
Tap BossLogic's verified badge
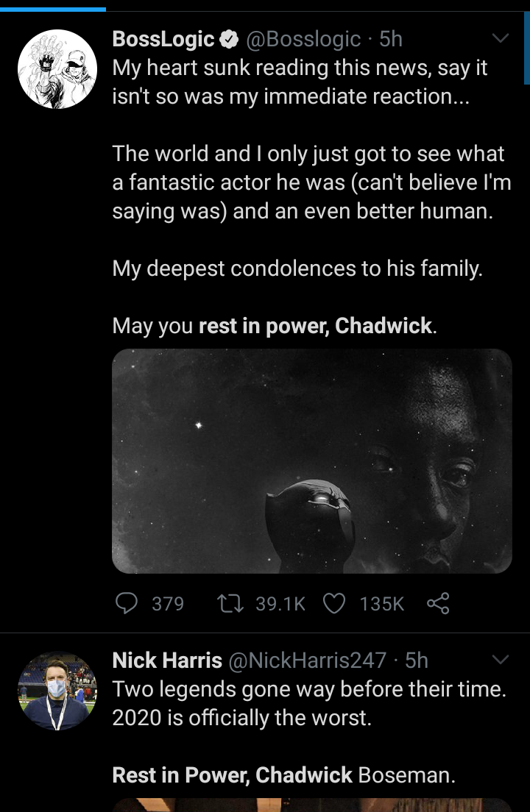pos(230,39)
